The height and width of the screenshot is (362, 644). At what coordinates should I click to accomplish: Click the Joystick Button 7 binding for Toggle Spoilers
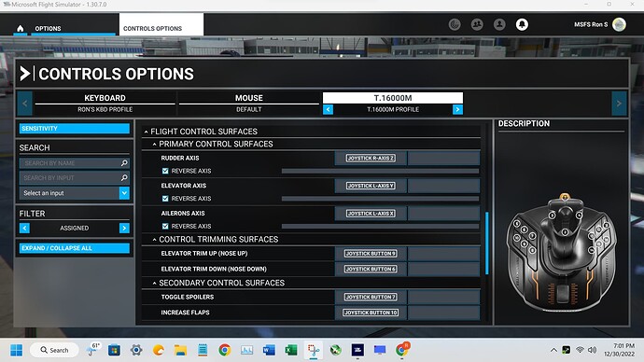(x=371, y=297)
